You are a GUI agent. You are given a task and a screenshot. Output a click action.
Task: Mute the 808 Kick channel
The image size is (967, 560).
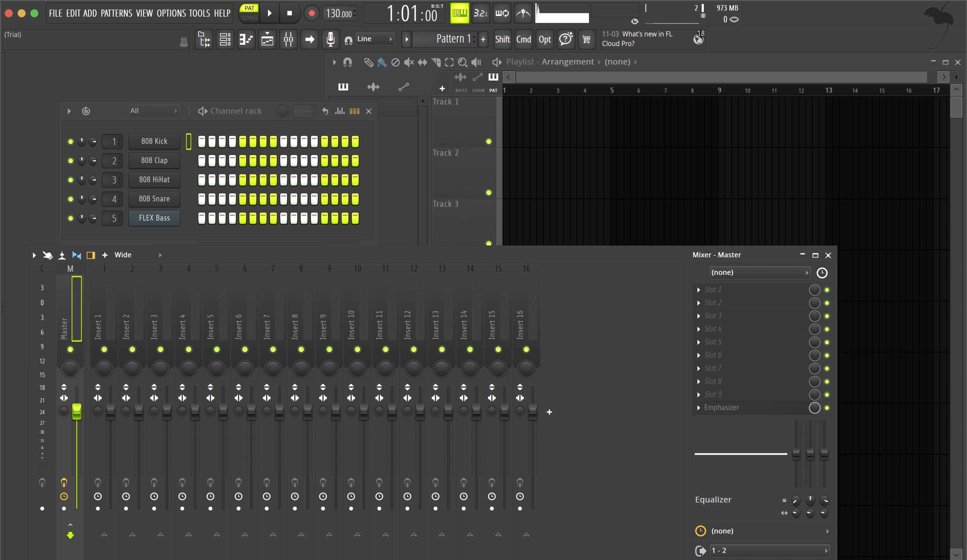[x=70, y=141]
